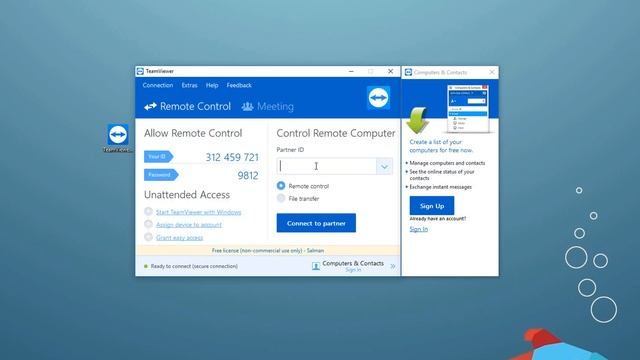Close the TeamViewer main window
Viewport: 640px width, 360px height.
pyautogui.click(x=391, y=71)
